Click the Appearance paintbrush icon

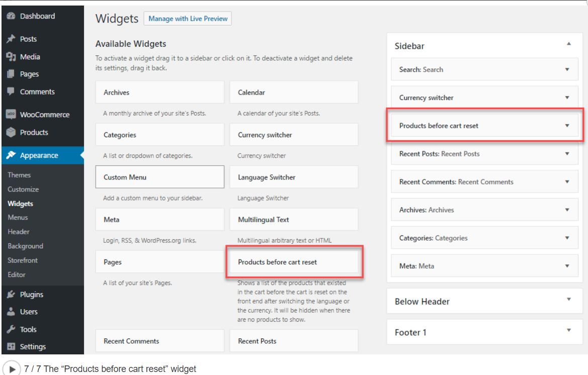11,155
